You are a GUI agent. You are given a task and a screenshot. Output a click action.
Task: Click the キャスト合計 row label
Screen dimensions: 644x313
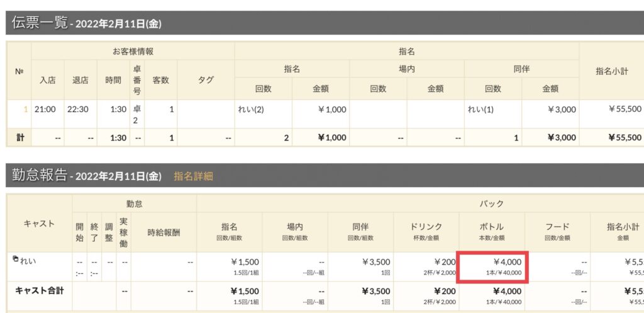click(x=40, y=291)
